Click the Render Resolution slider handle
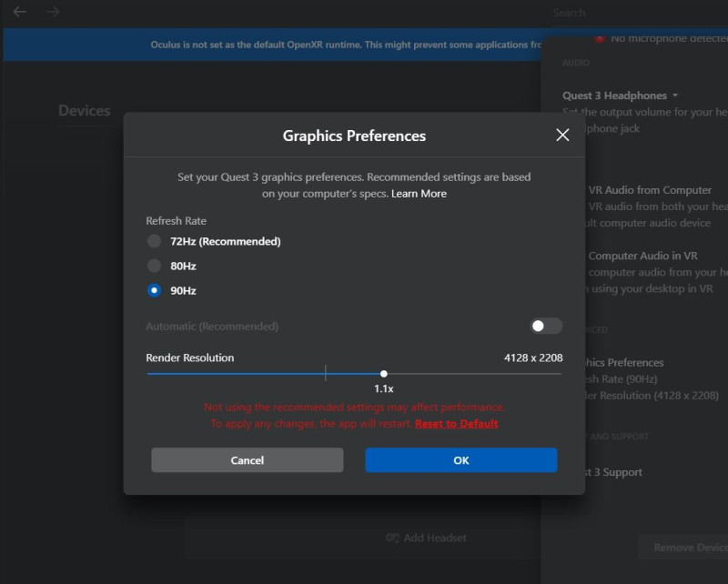The width and height of the screenshot is (728, 584). (x=383, y=374)
